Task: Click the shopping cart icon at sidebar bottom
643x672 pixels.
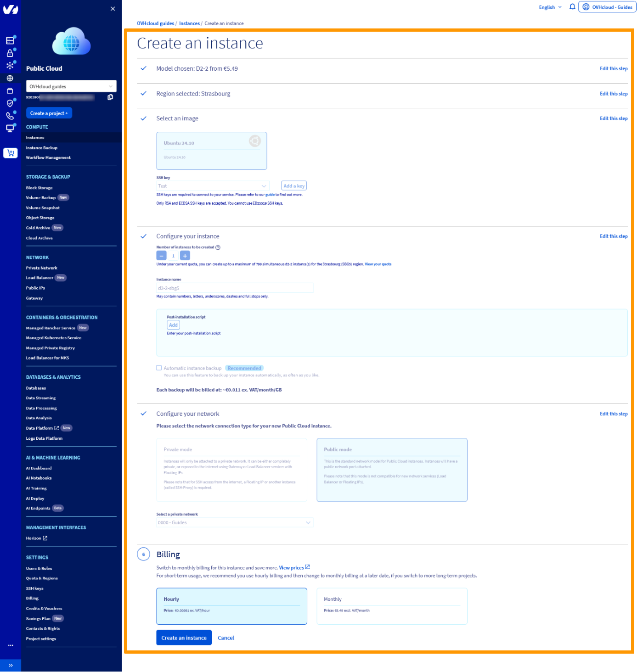Action: click(10, 153)
